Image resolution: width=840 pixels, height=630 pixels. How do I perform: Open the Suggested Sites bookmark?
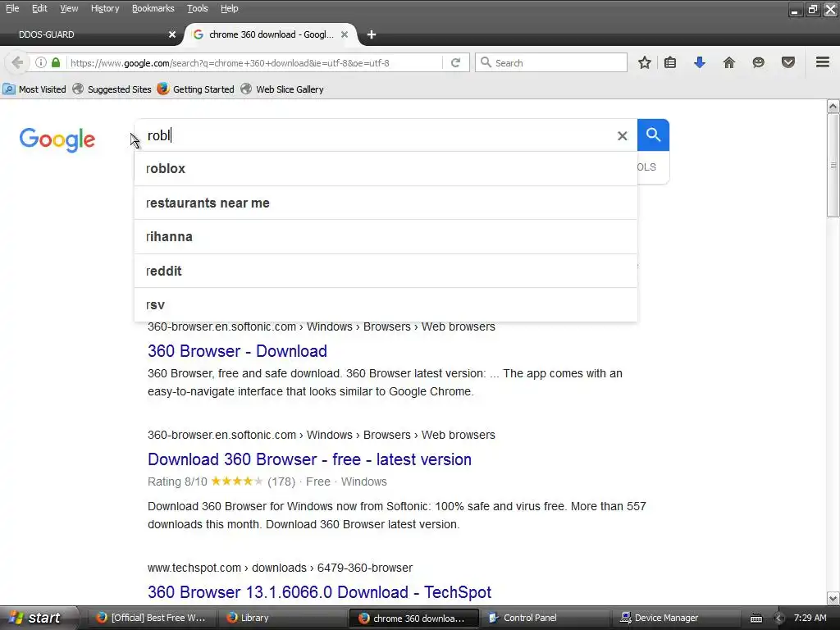click(112, 89)
